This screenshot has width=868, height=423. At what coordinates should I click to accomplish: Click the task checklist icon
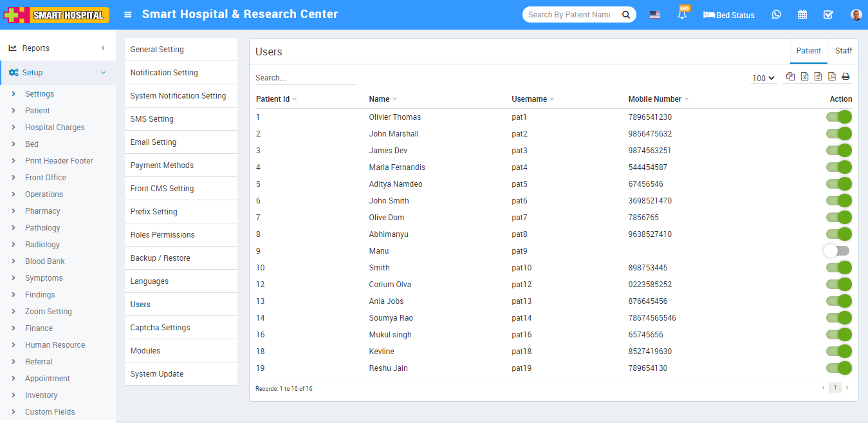(x=828, y=14)
